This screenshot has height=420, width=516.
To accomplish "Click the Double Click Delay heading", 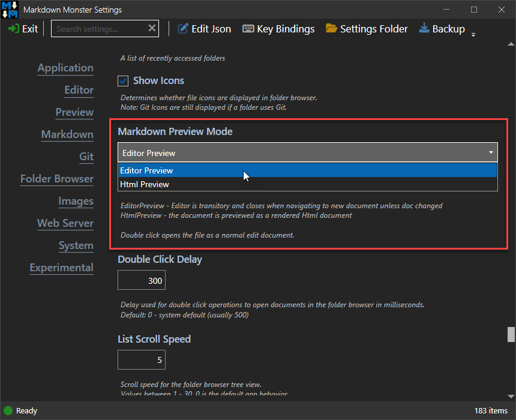I will [x=160, y=259].
